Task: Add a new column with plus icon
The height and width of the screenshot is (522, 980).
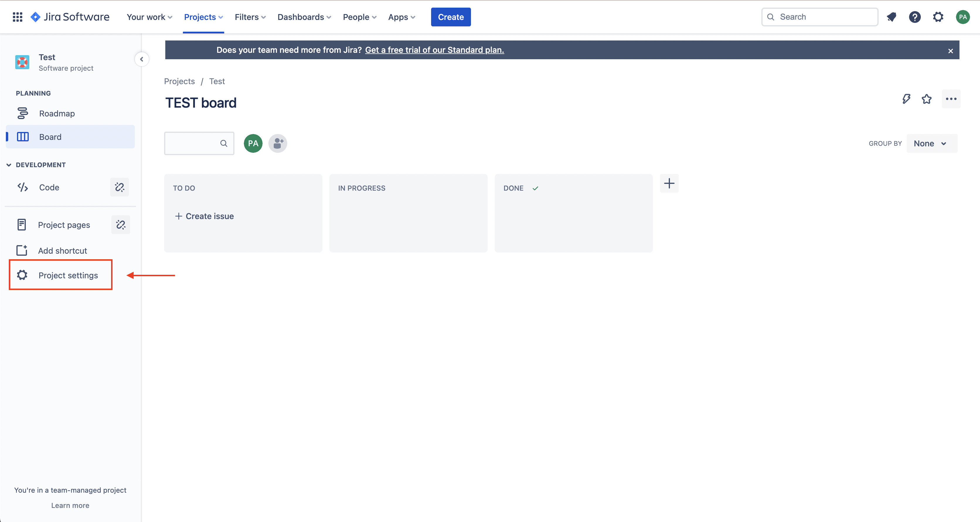Action: [x=669, y=183]
